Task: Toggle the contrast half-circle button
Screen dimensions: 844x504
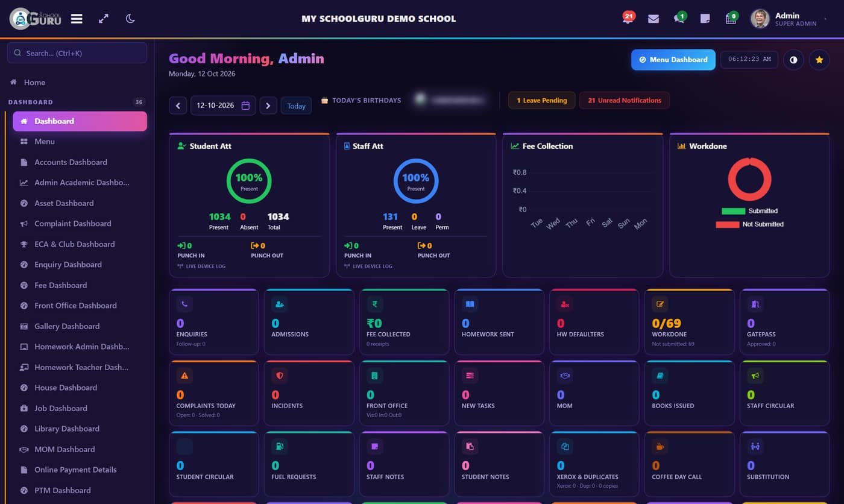Action: click(x=793, y=60)
